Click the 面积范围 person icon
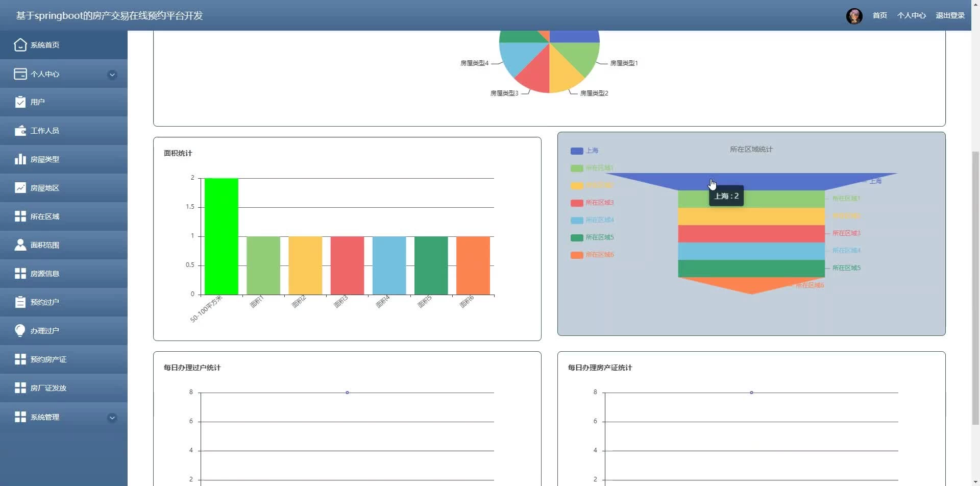 point(20,245)
